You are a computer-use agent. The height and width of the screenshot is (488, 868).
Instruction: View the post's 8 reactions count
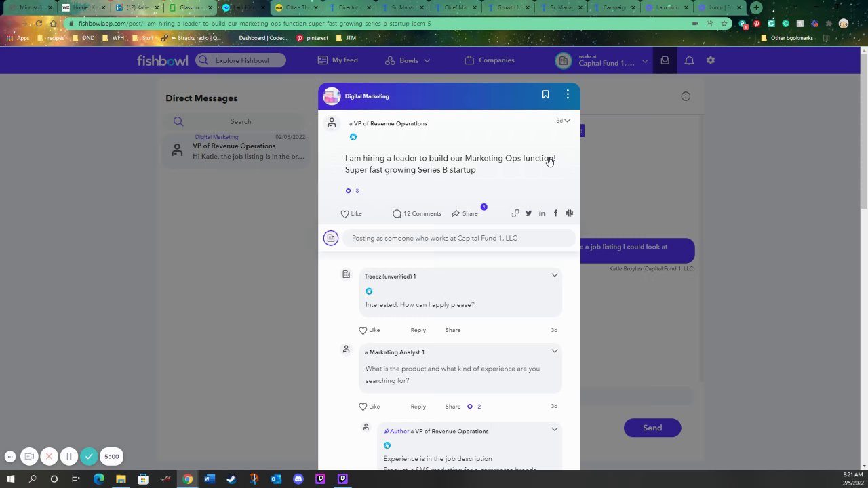tap(352, 191)
